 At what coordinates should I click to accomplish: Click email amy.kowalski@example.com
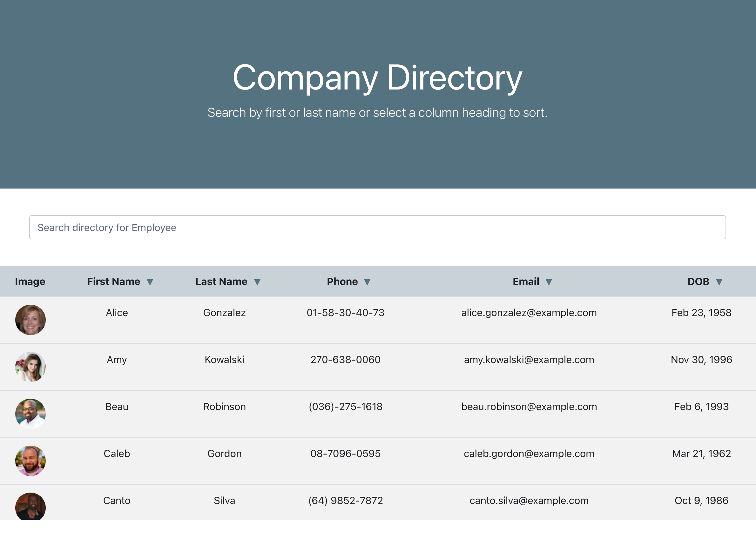coord(529,360)
